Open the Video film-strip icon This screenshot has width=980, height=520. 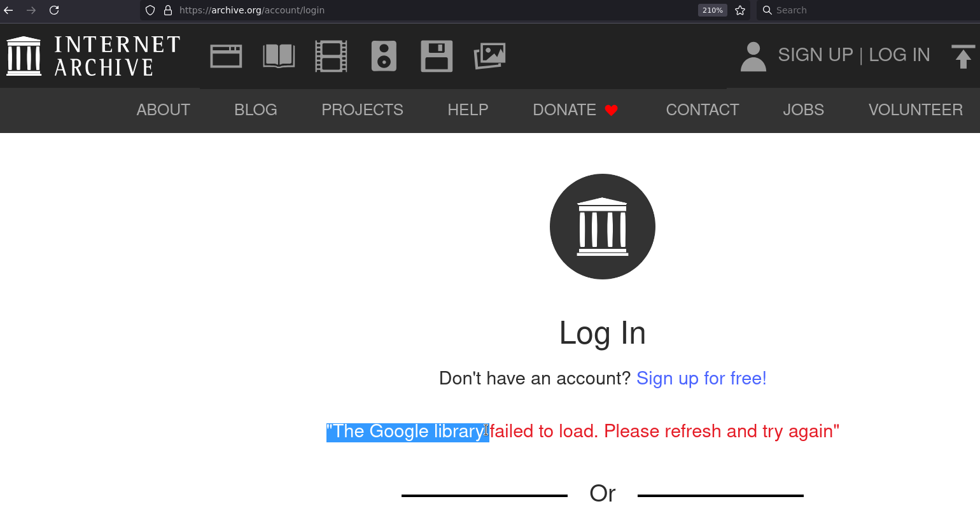331,56
